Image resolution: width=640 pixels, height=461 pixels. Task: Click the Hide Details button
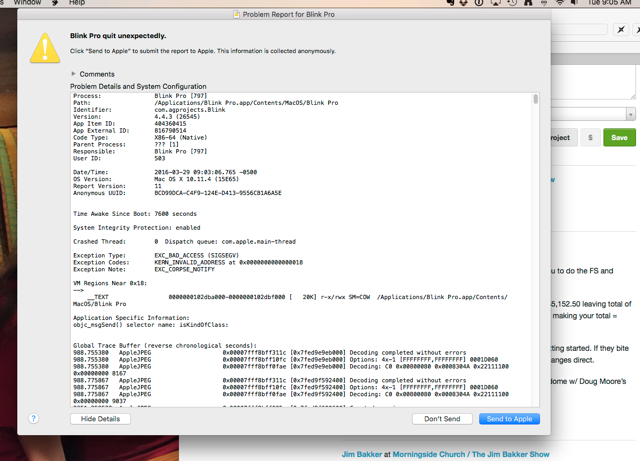tap(100, 419)
